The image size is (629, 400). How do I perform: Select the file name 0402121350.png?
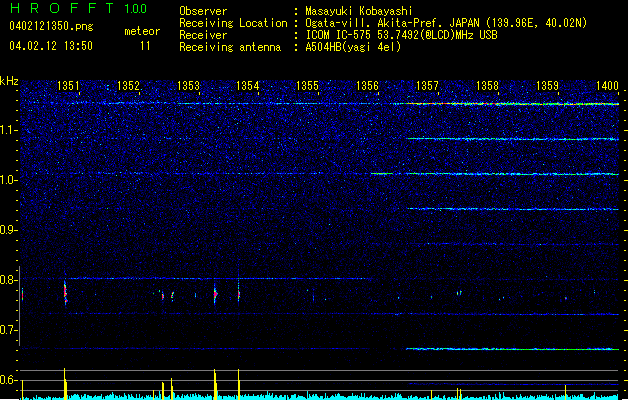(x=51, y=26)
